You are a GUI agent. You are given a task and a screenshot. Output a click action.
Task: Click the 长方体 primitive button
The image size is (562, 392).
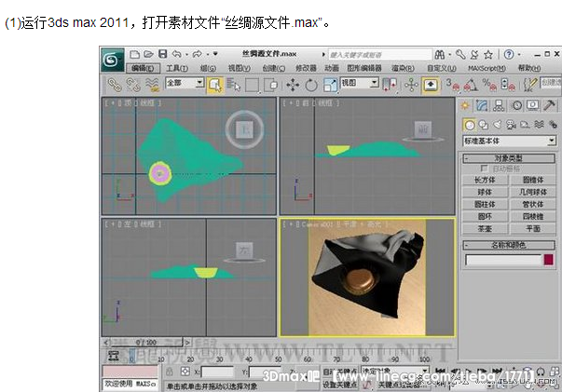485,180
